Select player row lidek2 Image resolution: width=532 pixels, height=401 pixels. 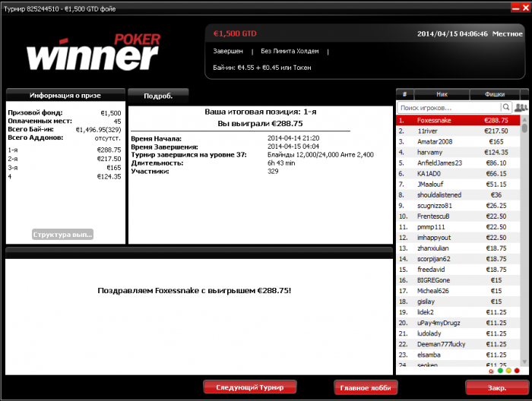click(x=458, y=312)
